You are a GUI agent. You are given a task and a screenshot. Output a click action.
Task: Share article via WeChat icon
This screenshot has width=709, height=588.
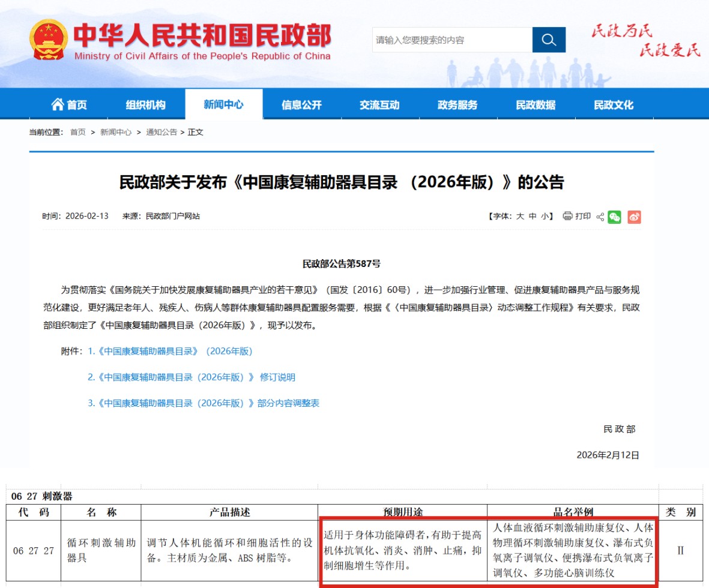tap(614, 217)
